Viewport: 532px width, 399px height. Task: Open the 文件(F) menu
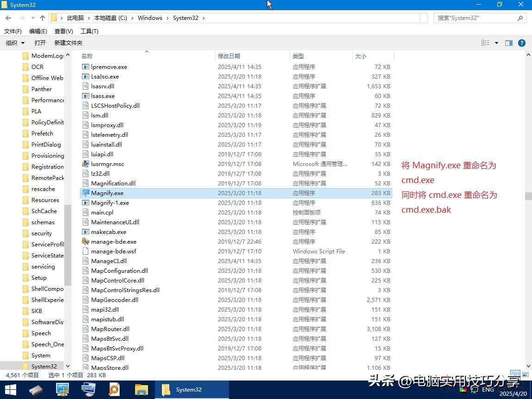(x=13, y=31)
